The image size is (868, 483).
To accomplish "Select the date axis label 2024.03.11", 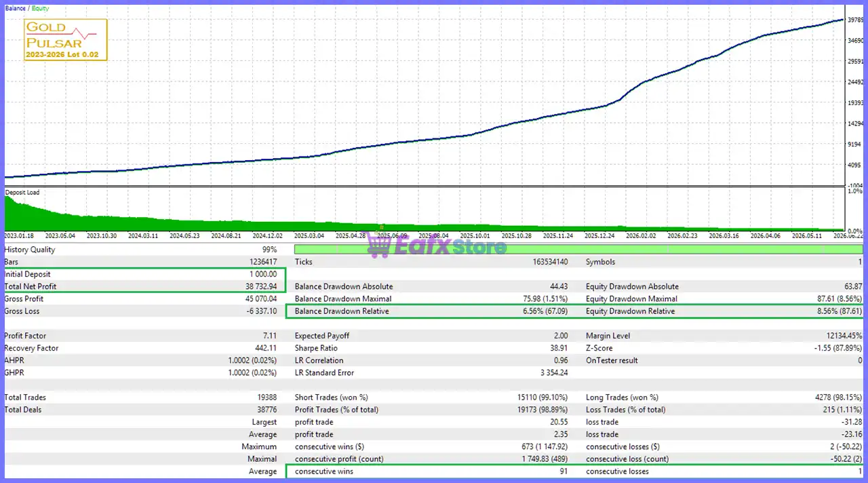I will pos(143,236).
